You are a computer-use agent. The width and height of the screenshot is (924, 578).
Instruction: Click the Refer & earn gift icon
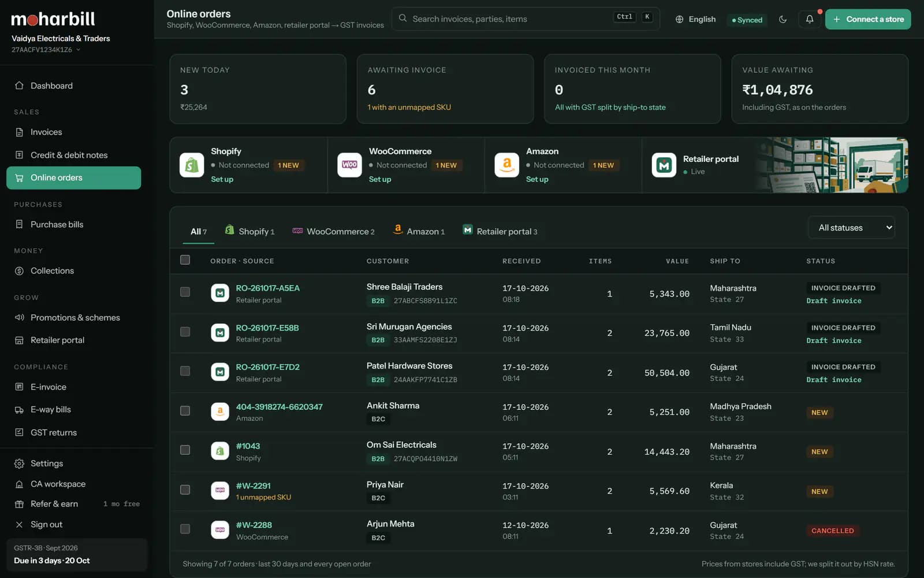click(x=19, y=504)
